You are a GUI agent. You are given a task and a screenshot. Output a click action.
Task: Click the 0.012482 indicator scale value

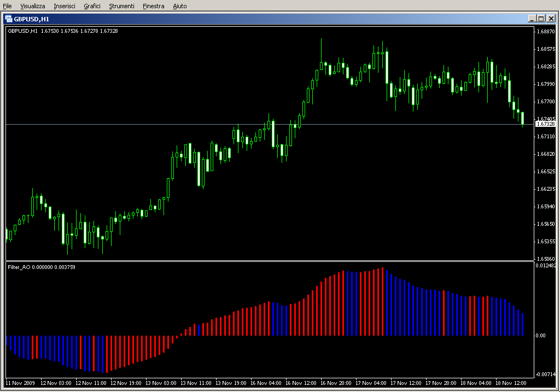(x=545, y=265)
